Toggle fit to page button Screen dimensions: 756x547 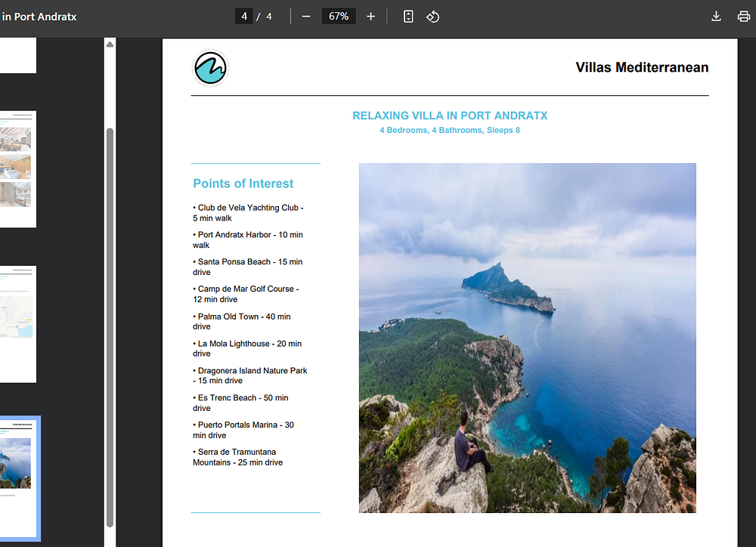[408, 17]
